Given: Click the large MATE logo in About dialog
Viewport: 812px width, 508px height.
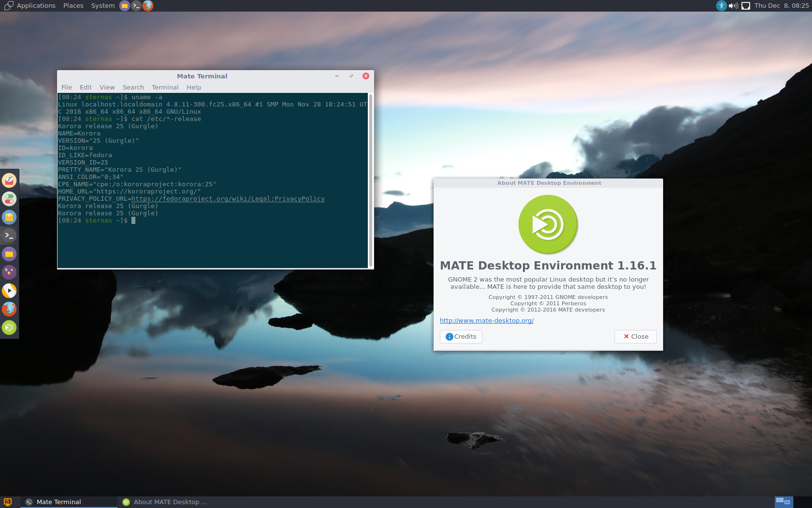Looking at the screenshot, I should (x=548, y=224).
